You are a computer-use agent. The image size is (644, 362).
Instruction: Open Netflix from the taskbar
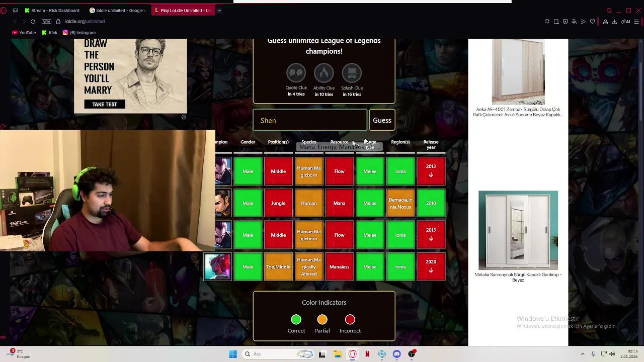pyautogui.click(x=367, y=354)
